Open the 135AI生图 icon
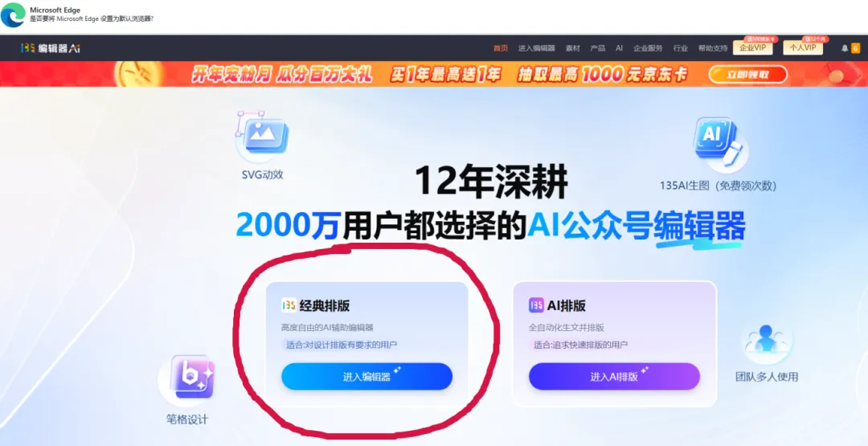 [x=718, y=143]
